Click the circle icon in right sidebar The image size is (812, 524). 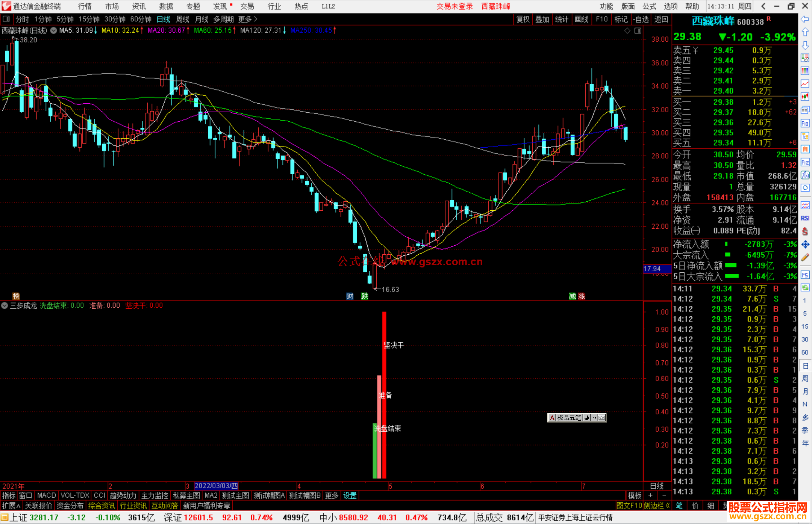pyautogui.click(x=805, y=188)
